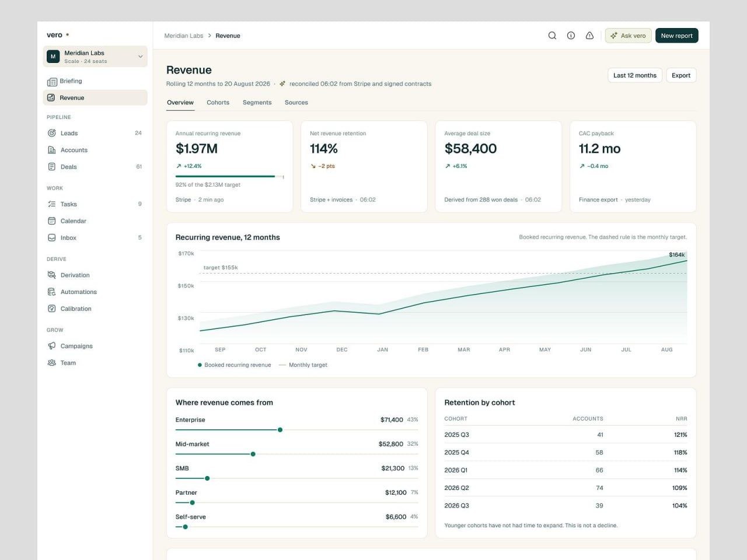The width and height of the screenshot is (747, 560).
Task: Open the Last 12 months range dropdown
Action: point(635,75)
